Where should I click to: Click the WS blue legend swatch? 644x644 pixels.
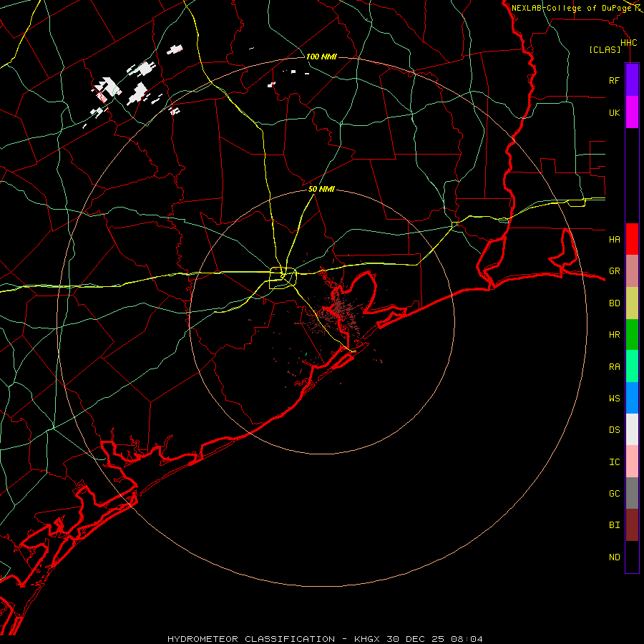[632, 398]
